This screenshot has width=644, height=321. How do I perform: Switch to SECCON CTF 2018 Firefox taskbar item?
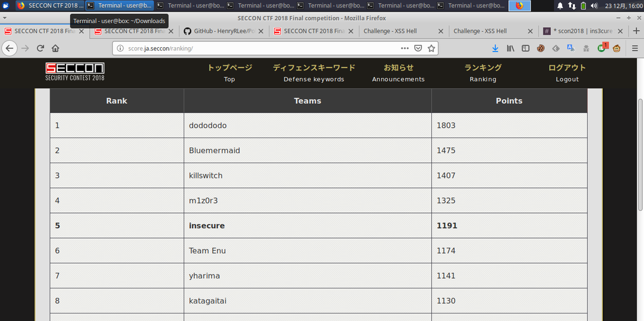[x=50, y=6]
